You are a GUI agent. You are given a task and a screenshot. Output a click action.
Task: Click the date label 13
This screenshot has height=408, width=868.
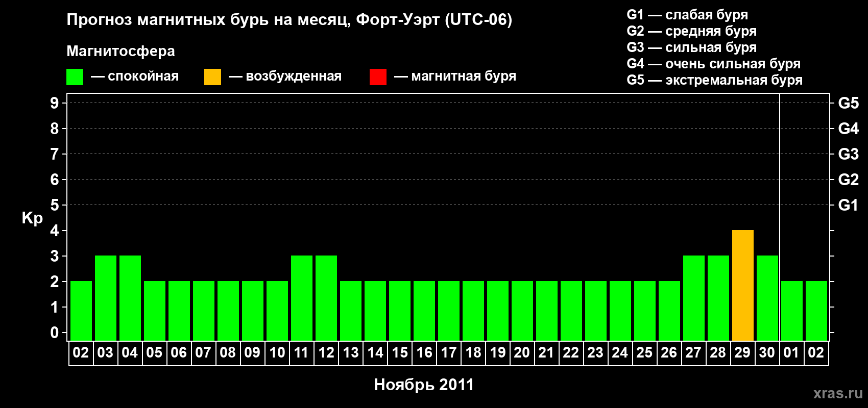click(x=350, y=352)
